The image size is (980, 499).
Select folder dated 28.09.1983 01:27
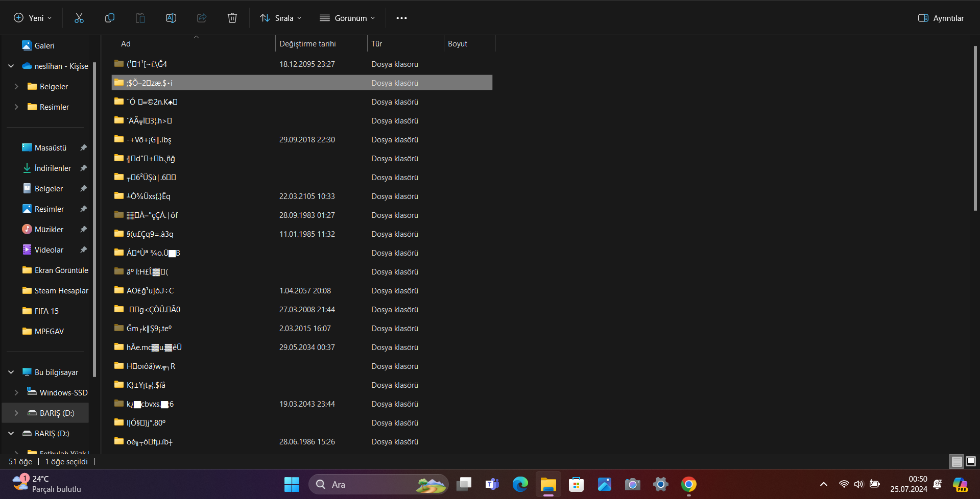click(x=302, y=215)
